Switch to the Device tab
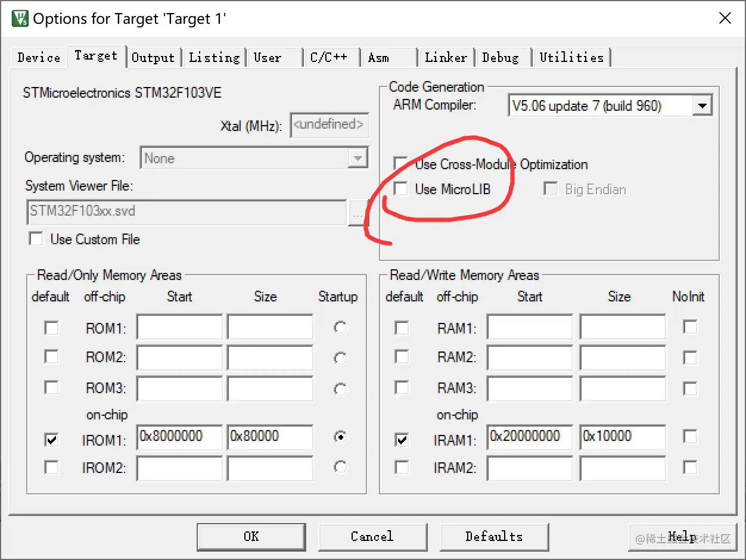Viewport: 746px width, 560px height. (x=39, y=57)
